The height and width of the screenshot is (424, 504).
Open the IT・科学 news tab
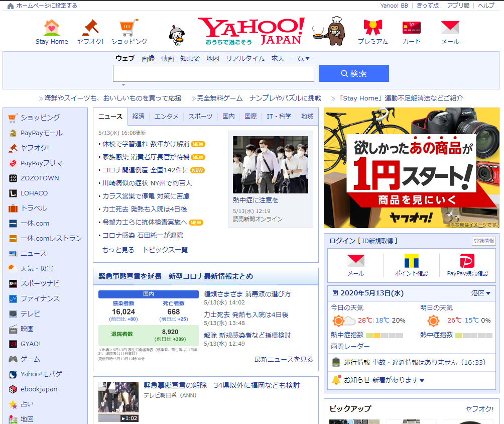click(279, 117)
